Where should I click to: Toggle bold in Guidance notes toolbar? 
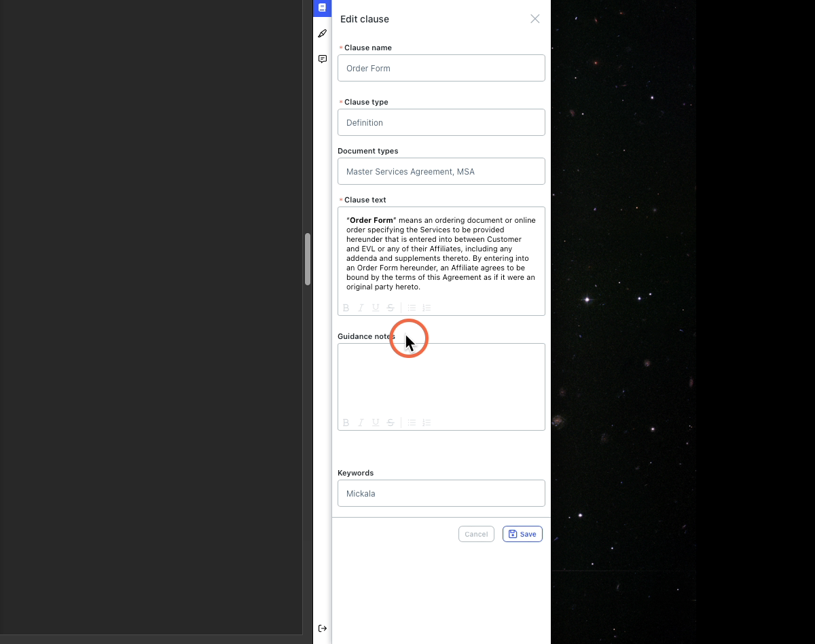[x=346, y=423]
